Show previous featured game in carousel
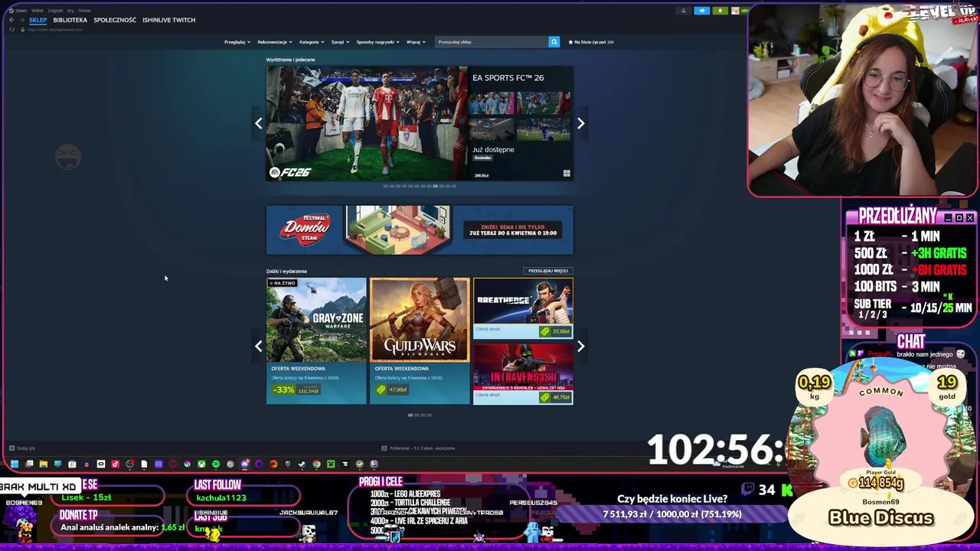Screen dimensions: 980x551 (258, 123)
